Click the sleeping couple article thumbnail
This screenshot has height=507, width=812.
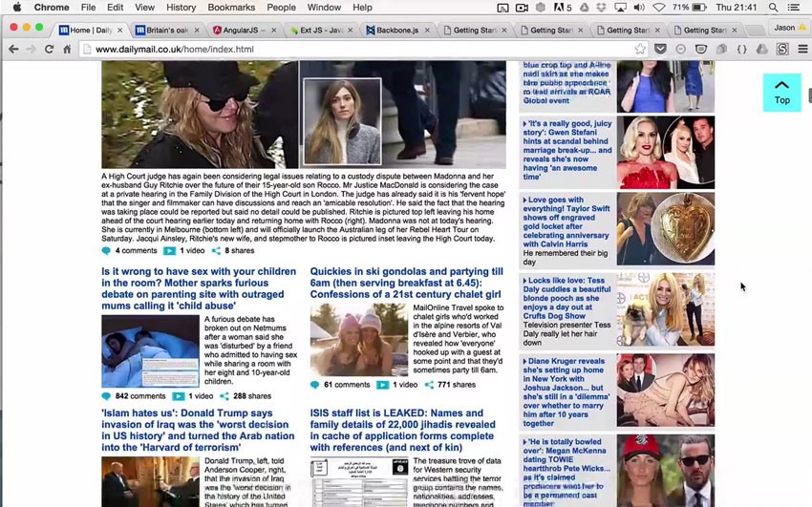pyautogui.click(x=150, y=351)
